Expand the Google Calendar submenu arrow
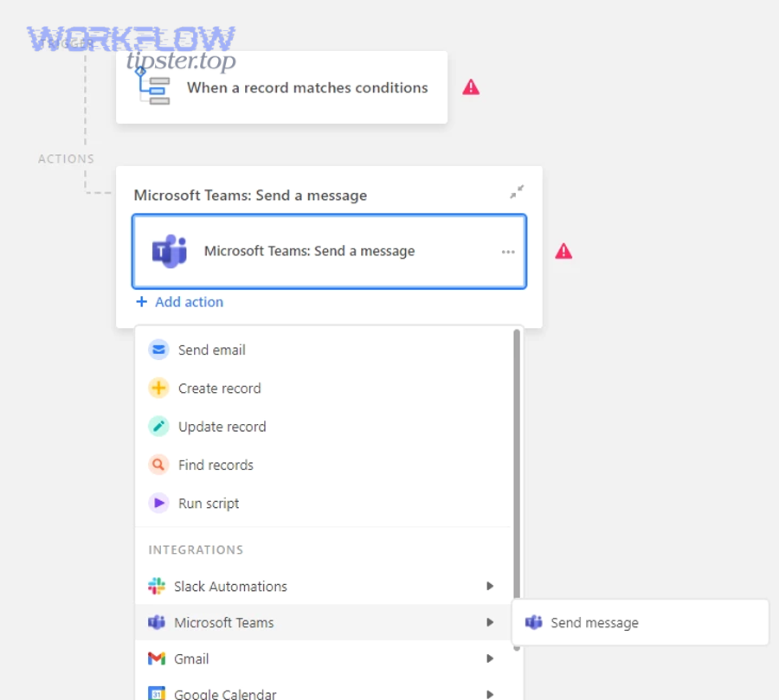The height and width of the screenshot is (700, 779). tap(490, 694)
